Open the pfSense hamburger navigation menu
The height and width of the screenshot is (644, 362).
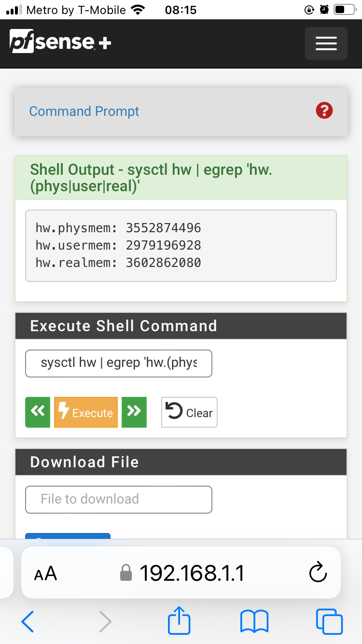pos(326,43)
